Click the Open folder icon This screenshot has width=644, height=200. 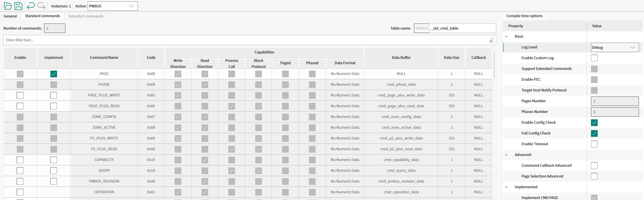point(8,6)
